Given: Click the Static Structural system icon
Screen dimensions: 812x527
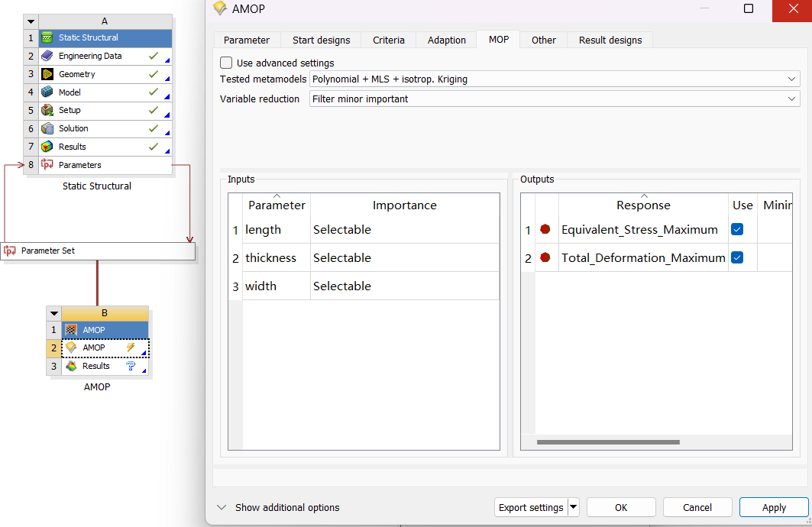Looking at the screenshot, I should (x=47, y=37).
